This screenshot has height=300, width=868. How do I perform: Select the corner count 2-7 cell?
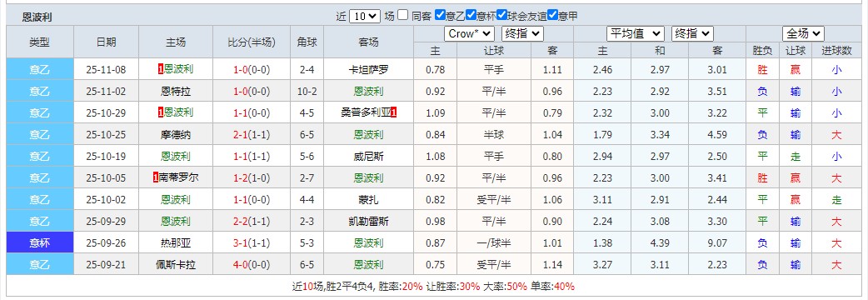[307, 178]
